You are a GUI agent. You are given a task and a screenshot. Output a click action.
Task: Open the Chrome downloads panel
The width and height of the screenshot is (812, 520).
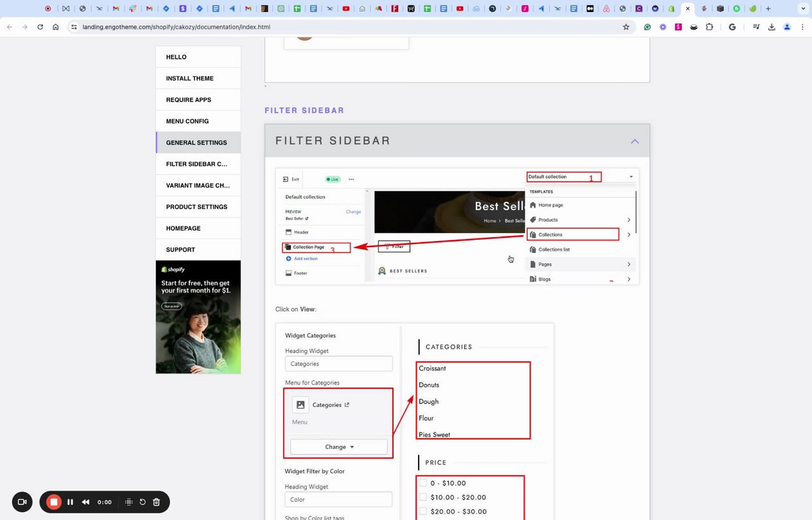tap(772, 27)
